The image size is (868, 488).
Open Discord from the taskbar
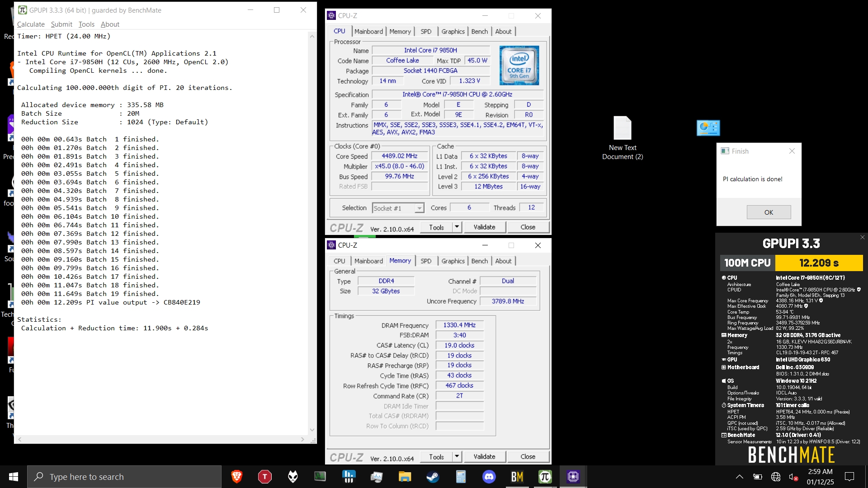pos(489,477)
